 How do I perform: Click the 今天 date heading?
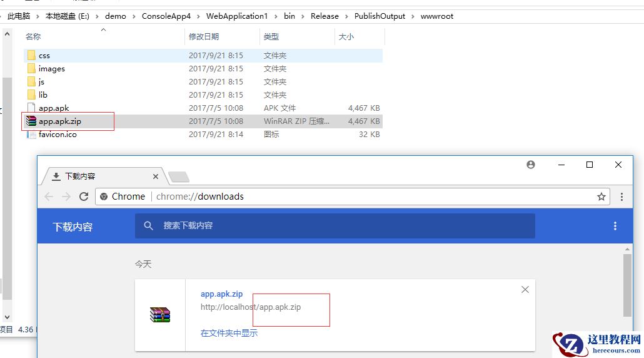pyautogui.click(x=143, y=264)
